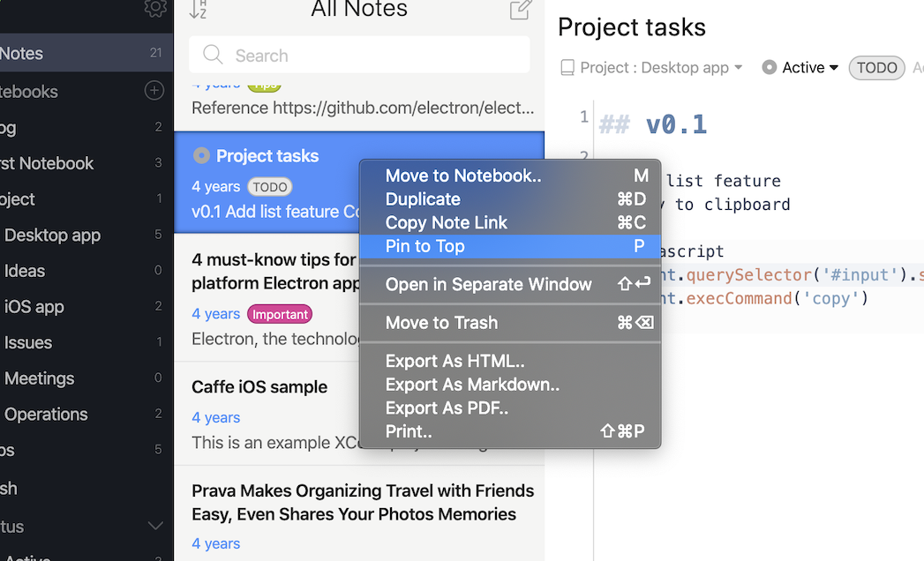The height and width of the screenshot is (561, 924).
Task: Open settings gear in sidebar
Action: coord(155,8)
